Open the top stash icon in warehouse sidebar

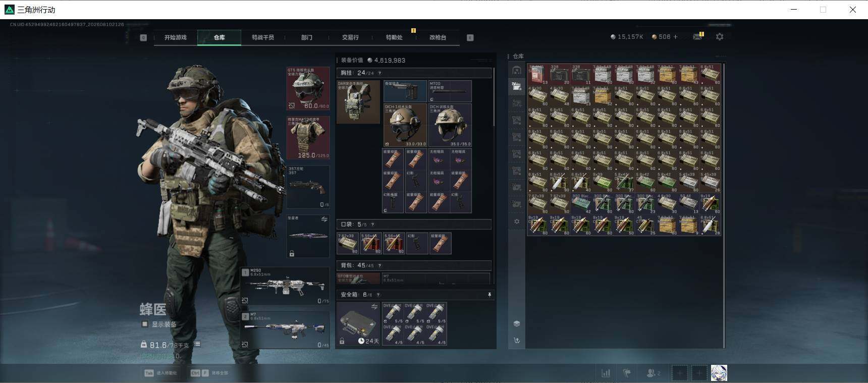(x=517, y=70)
